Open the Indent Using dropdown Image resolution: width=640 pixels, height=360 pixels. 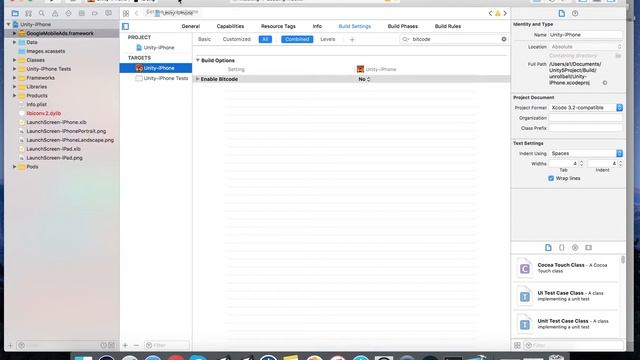[x=586, y=153]
